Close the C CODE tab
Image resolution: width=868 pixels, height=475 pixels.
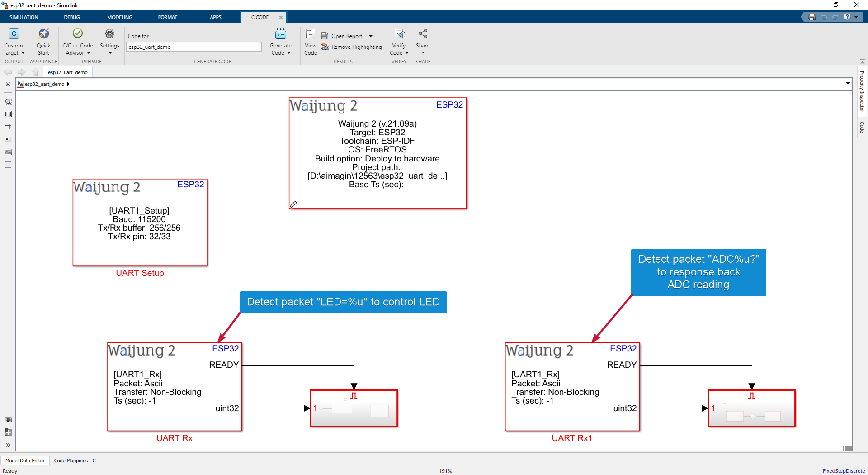(x=281, y=17)
